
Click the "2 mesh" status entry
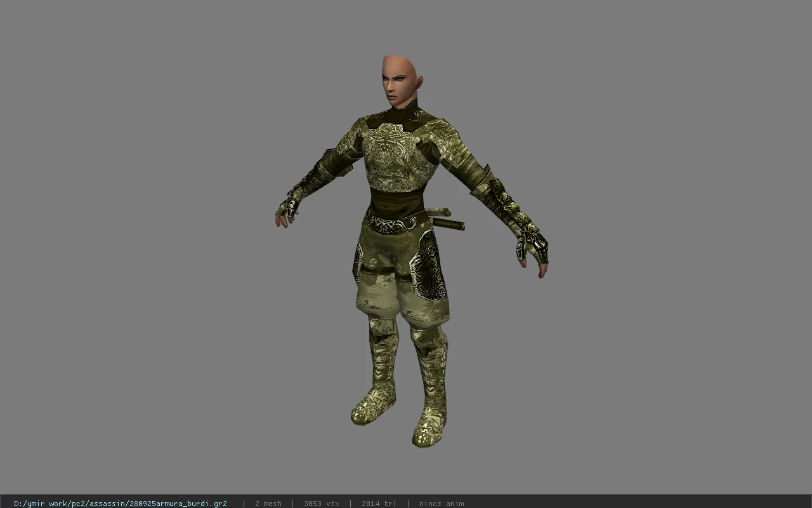(268, 504)
